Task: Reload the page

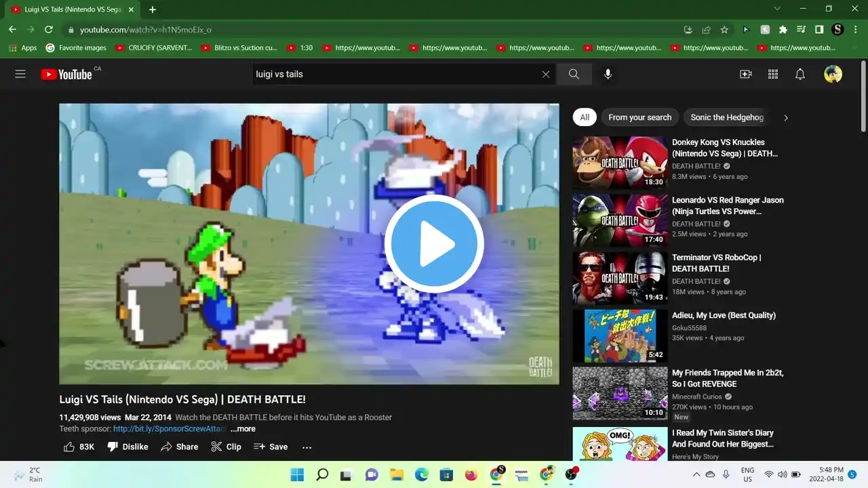Action: point(49,30)
